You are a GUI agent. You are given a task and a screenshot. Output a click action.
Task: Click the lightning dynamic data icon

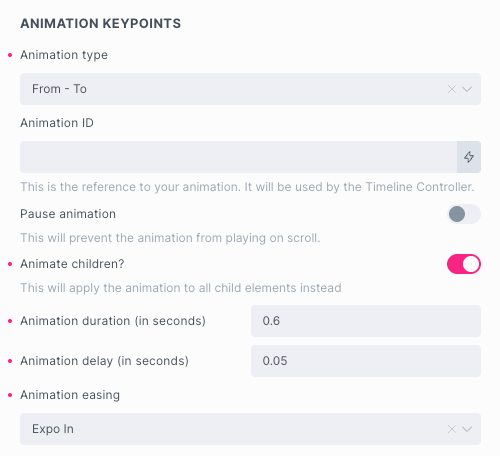tap(469, 157)
